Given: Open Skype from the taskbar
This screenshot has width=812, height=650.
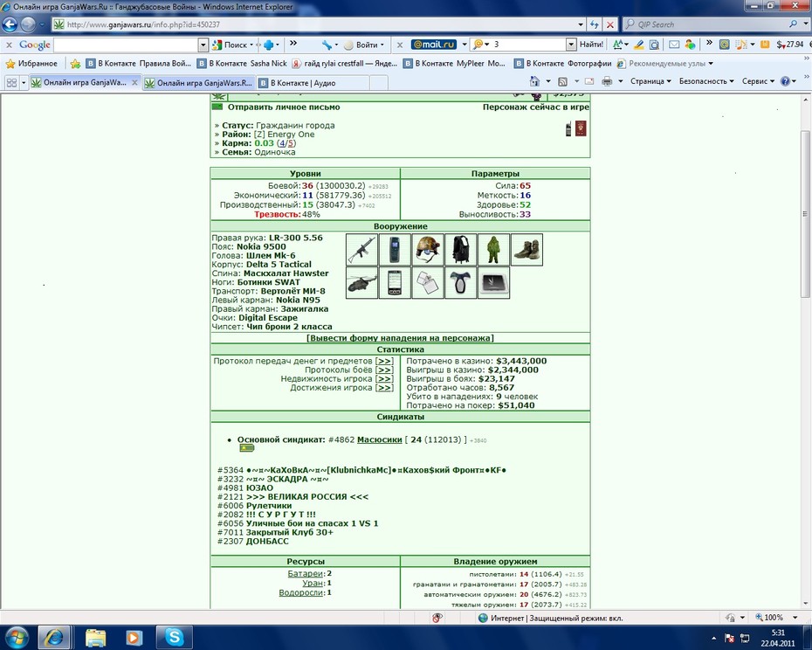Looking at the screenshot, I should pos(175,637).
